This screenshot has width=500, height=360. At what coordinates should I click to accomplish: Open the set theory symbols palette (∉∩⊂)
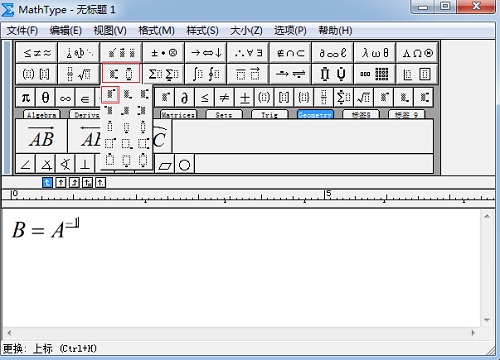click(x=290, y=53)
